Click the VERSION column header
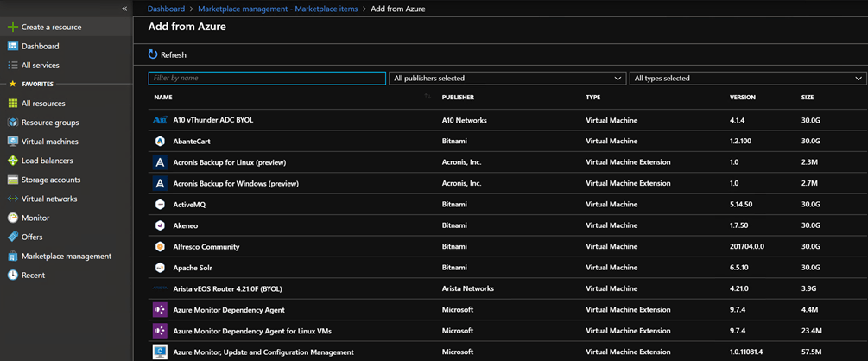 [x=743, y=98]
